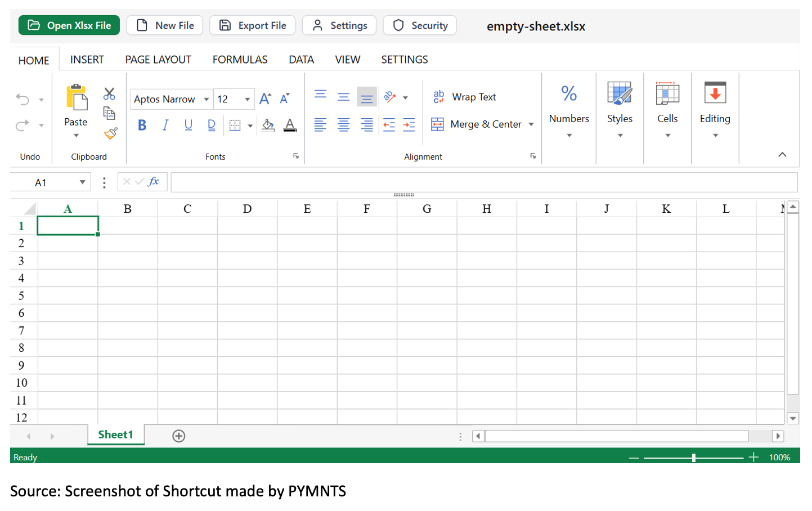The width and height of the screenshot is (812, 511).
Task: Increase font size with the larger A icon
Action: pyautogui.click(x=265, y=99)
